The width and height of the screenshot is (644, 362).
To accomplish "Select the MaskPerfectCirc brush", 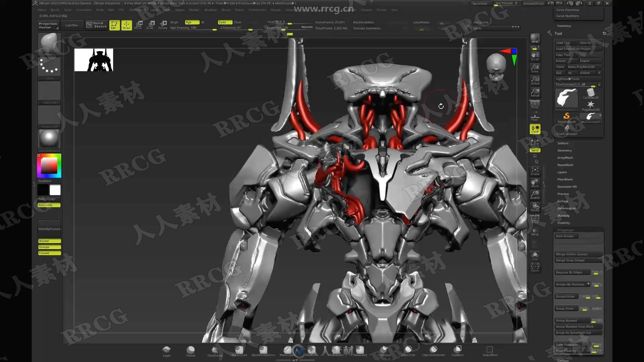I will (263, 351).
